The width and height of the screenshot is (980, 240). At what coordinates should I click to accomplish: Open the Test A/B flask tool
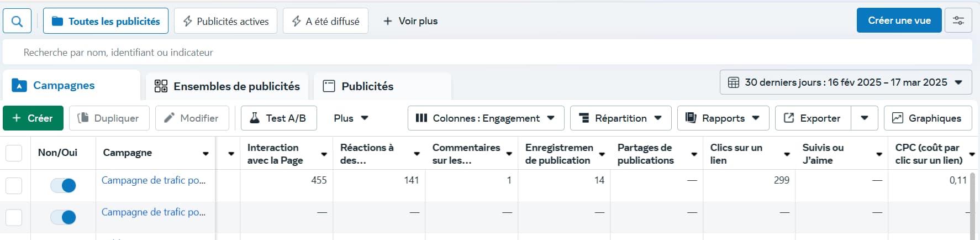[278, 118]
